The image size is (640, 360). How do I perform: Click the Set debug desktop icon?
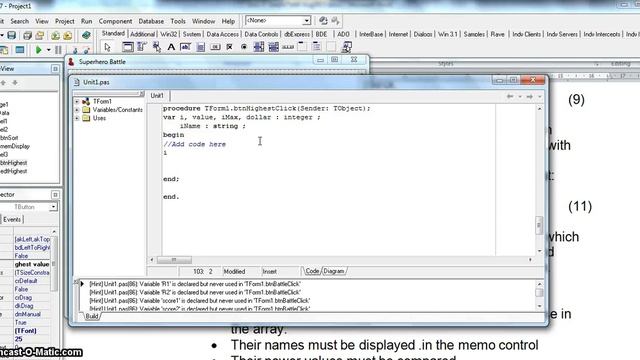tap(336, 20)
